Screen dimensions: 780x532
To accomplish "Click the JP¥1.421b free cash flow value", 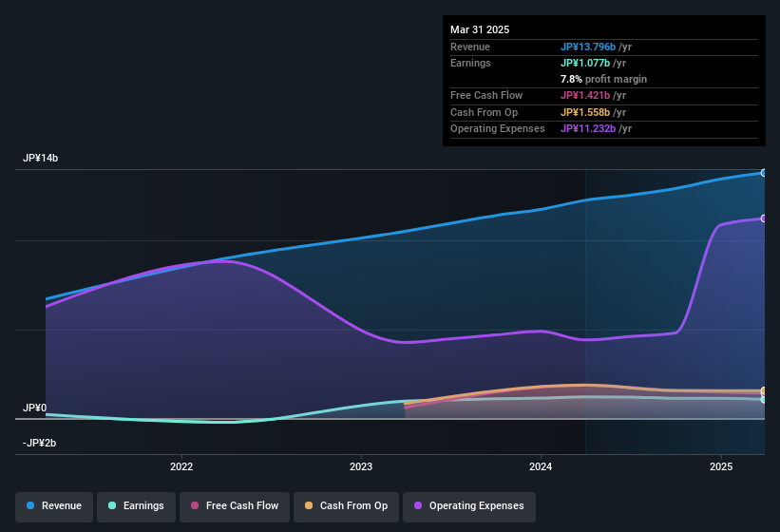I will click(585, 95).
